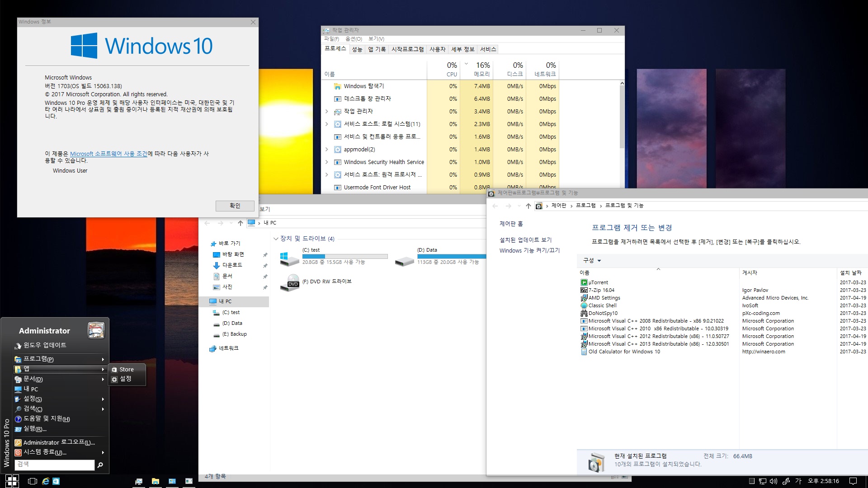The height and width of the screenshot is (488, 868).
Task: Select the (C:) test drive icon in Explorer
Action: tap(289, 258)
